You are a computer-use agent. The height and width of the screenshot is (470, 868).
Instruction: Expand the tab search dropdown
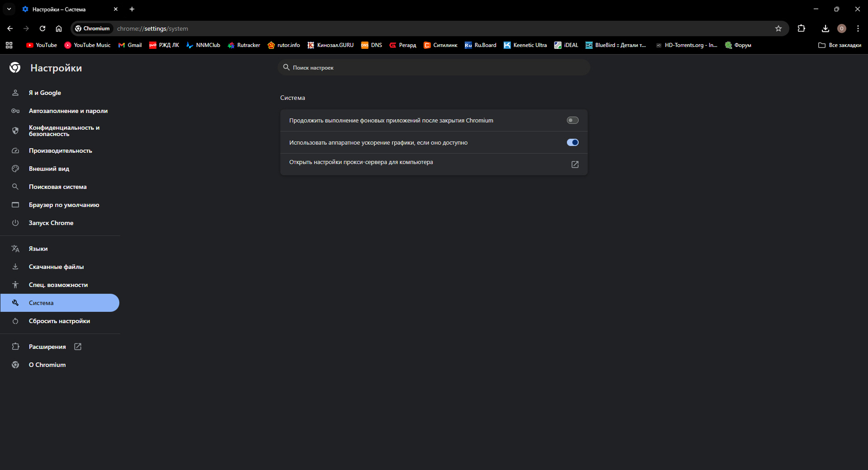pyautogui.click(x=9, y=9)
